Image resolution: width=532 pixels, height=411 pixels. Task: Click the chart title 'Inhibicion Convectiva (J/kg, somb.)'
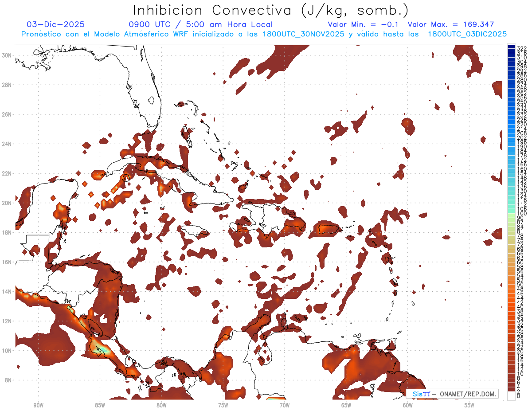[x=270, y=11]
